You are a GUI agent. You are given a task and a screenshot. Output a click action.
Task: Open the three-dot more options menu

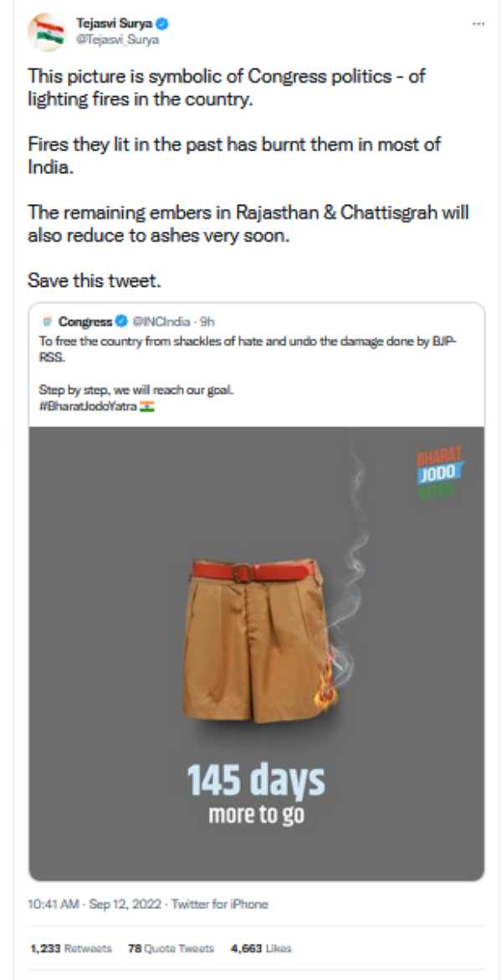click(x=478, y=23)
